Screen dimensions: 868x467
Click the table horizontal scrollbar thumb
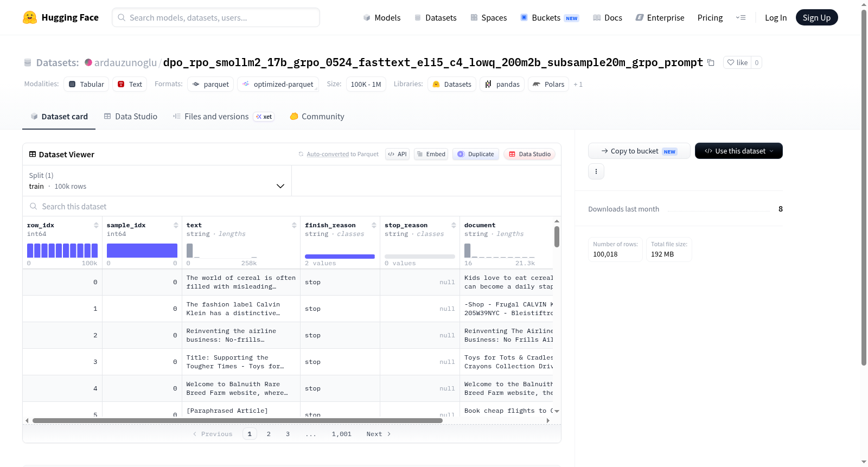click(238, 420)
